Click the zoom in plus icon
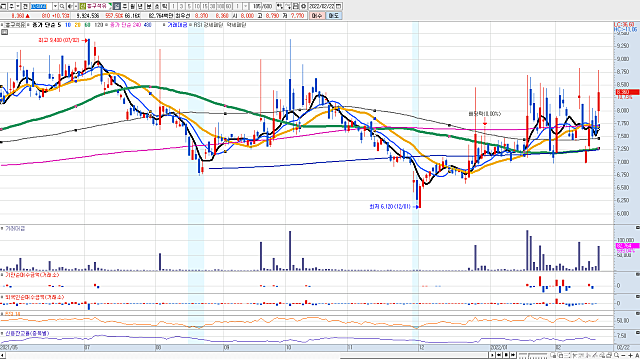 tap(630, 356)
